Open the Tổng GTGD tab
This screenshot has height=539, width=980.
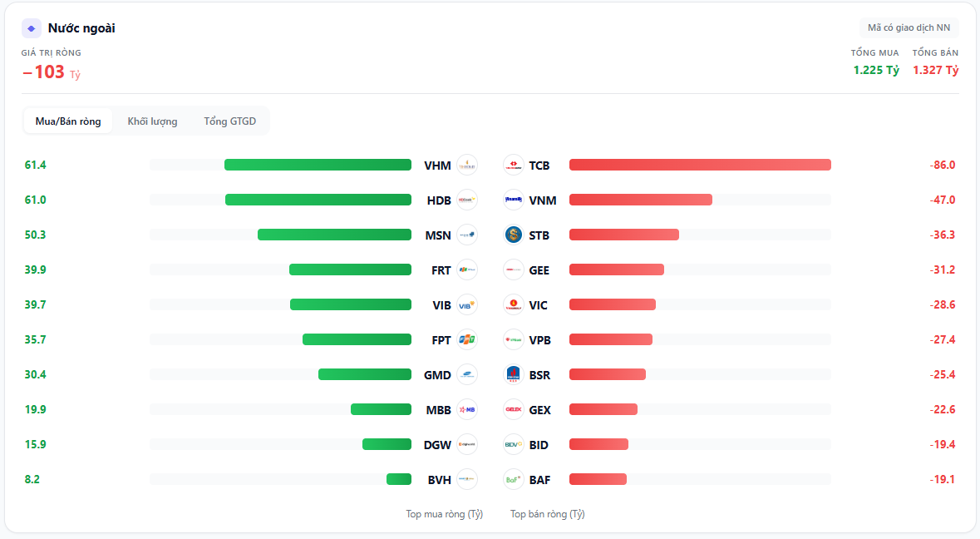click(230, 121)
